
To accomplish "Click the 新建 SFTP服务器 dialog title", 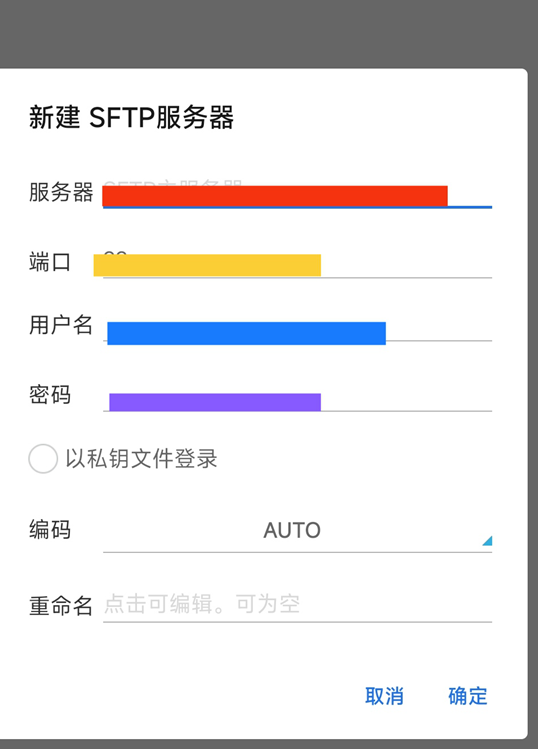I will pos(131,118).
